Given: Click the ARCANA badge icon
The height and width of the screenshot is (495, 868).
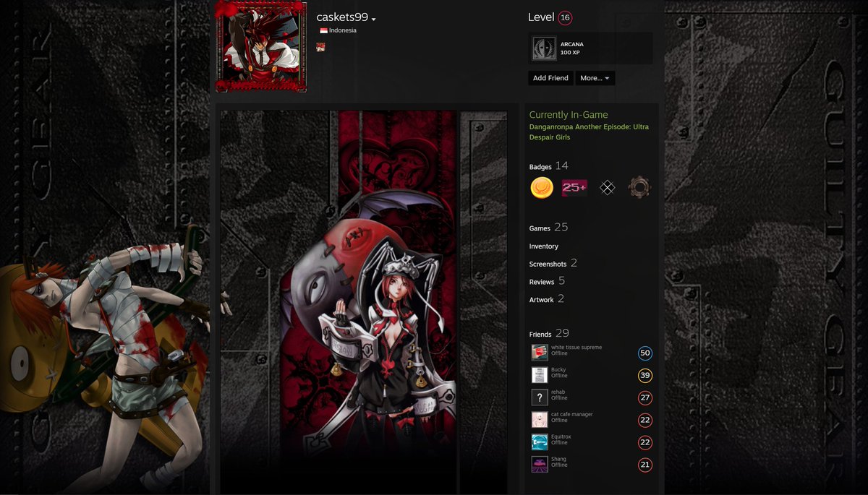Looking at the screenshot, I should pos(545,48).
